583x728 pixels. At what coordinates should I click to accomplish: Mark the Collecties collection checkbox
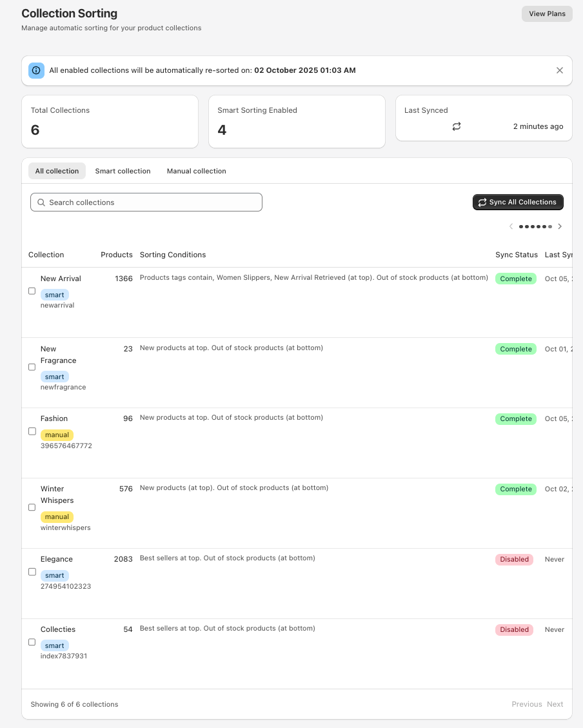pyautogui.click(x=32, y=642)
